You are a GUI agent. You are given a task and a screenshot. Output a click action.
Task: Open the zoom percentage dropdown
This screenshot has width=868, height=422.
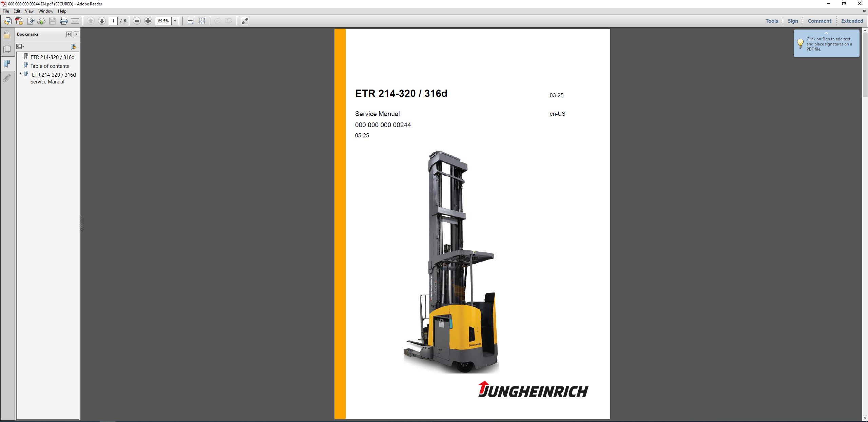coord(175,21)
